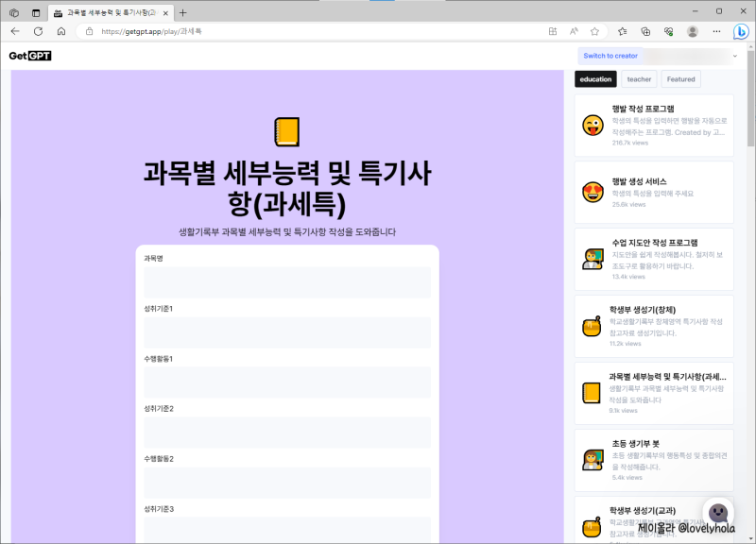Add this page to favorites via the star icon
The height and width of the screenshot is (544, 756).
595,31
